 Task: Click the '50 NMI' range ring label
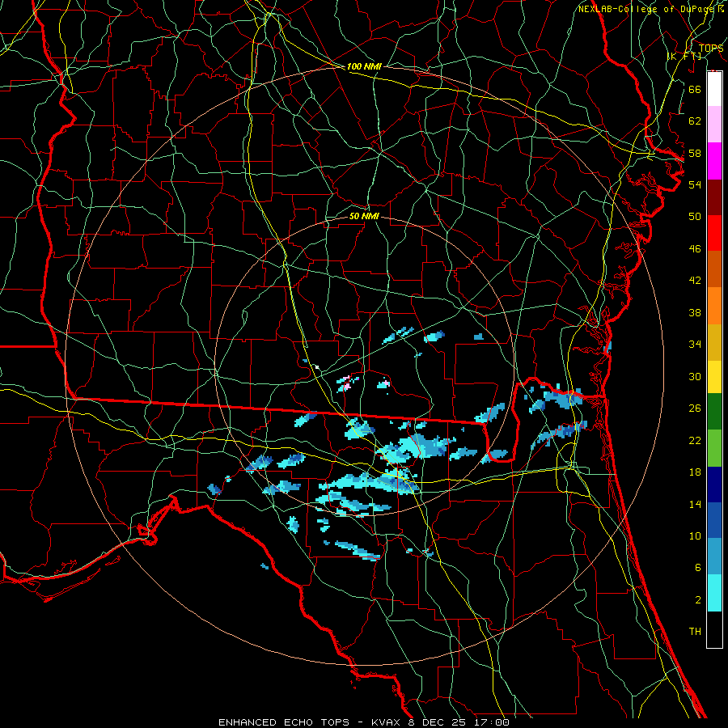coord(364,216)
